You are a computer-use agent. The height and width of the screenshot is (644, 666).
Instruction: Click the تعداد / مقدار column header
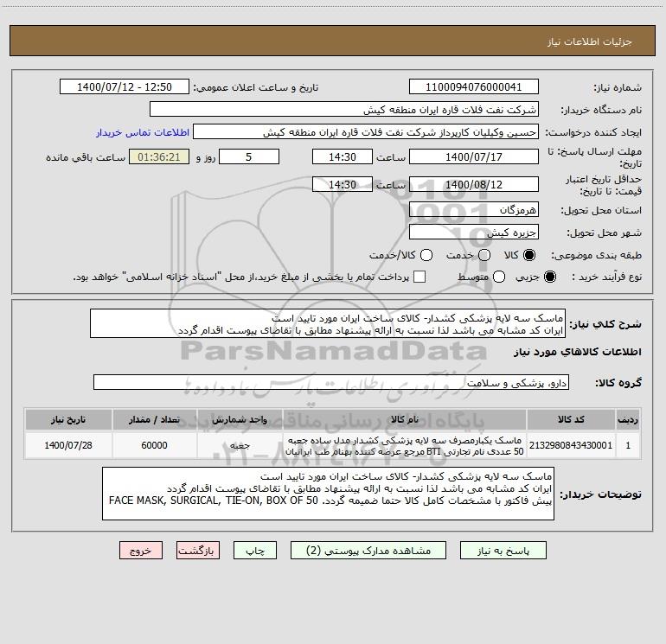tap(154, 419)
